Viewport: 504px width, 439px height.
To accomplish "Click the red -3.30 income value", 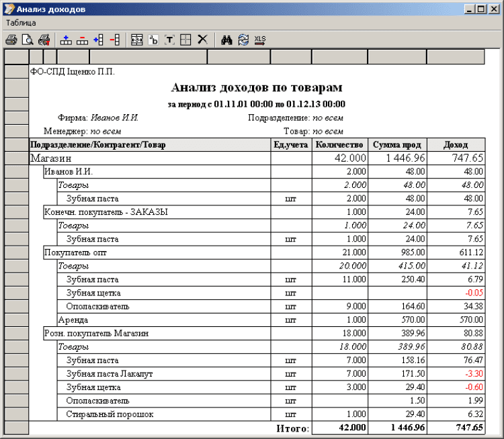I will (474, 374).
